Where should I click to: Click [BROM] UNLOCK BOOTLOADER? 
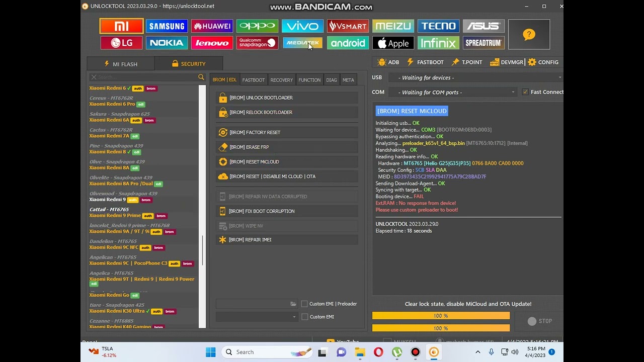(287, 98)
